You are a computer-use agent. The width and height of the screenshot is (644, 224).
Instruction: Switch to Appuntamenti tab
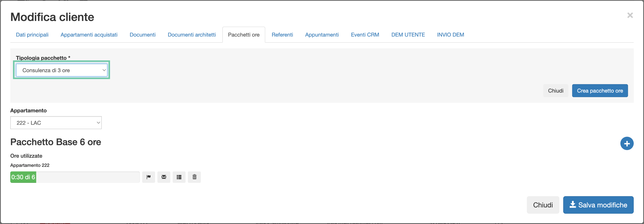coord(322,35)
